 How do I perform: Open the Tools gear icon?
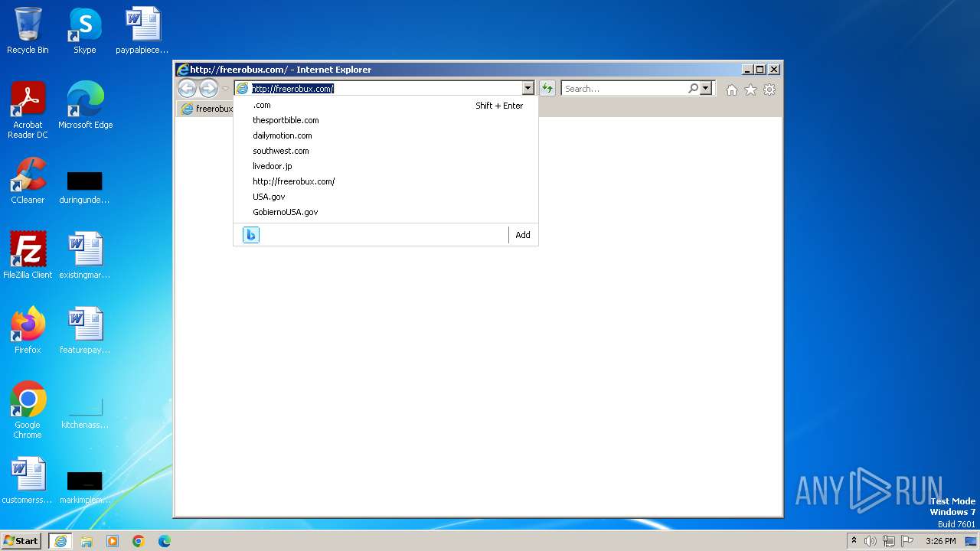point(769,90)
